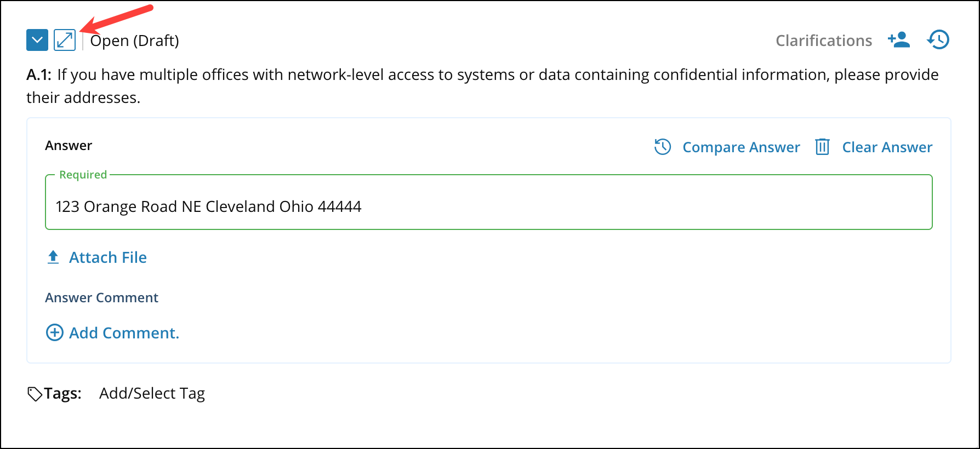
Task: Click the expand question arrows icon
Action: coord(65,40)
